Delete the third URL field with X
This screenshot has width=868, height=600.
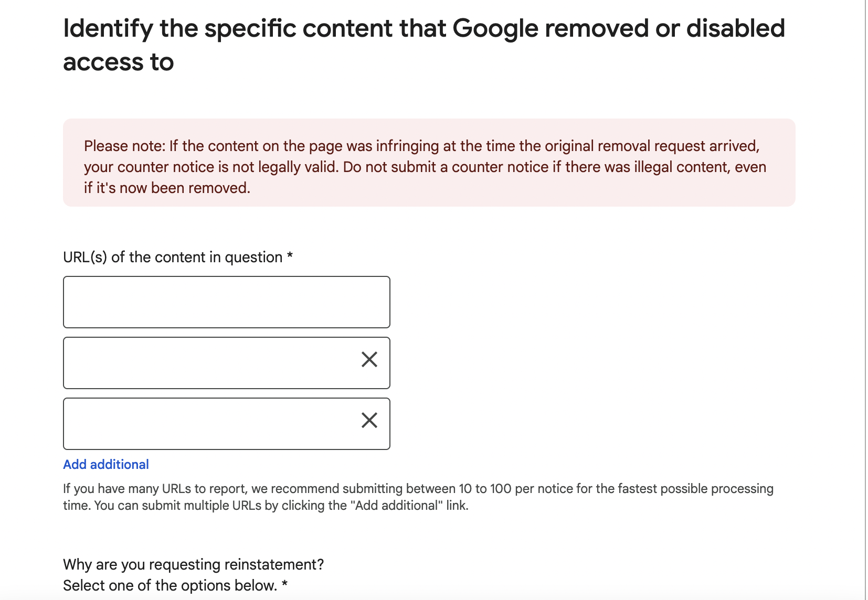tap(369, 420)
